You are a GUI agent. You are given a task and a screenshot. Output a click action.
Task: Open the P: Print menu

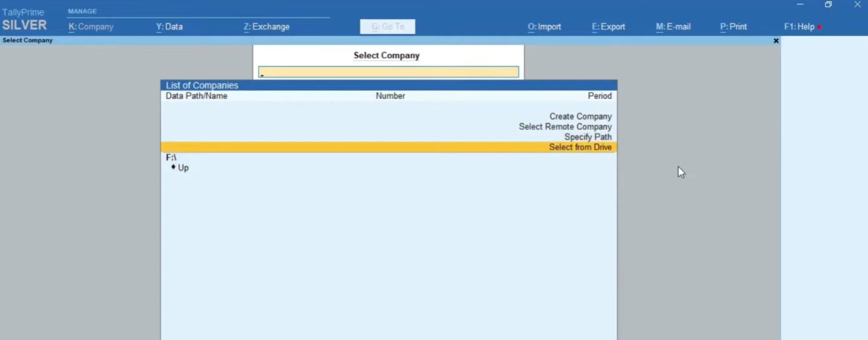tap(734, 27)
